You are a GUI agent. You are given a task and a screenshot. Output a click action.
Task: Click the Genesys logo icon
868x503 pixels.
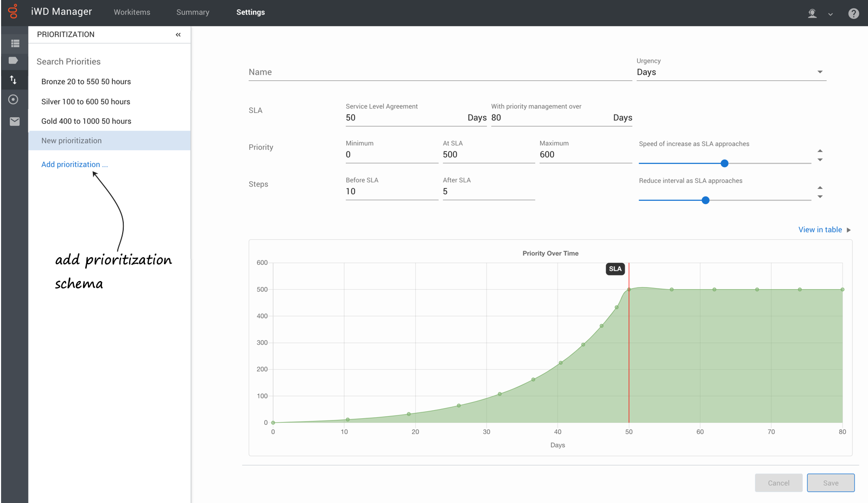click(13, 11)
